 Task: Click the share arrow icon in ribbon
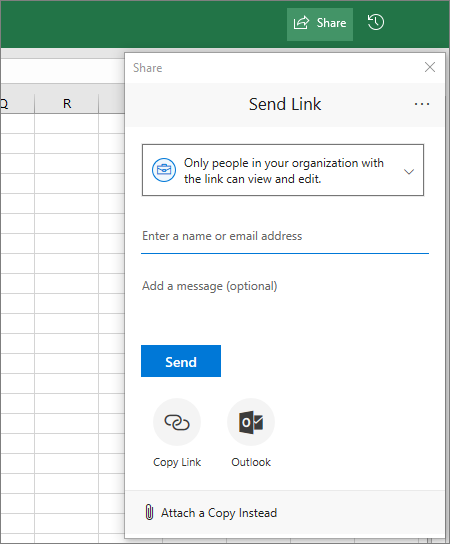301,23
